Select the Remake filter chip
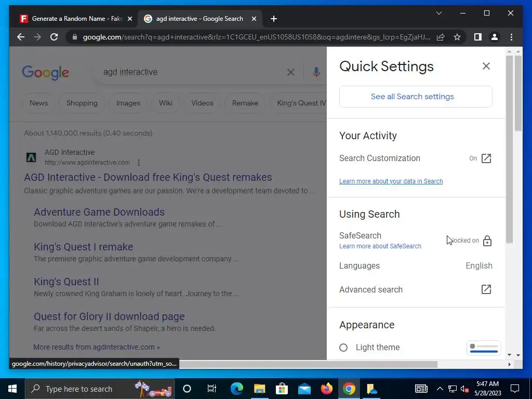The height and width of the screenshot is (399, 532). coord(245,103)
